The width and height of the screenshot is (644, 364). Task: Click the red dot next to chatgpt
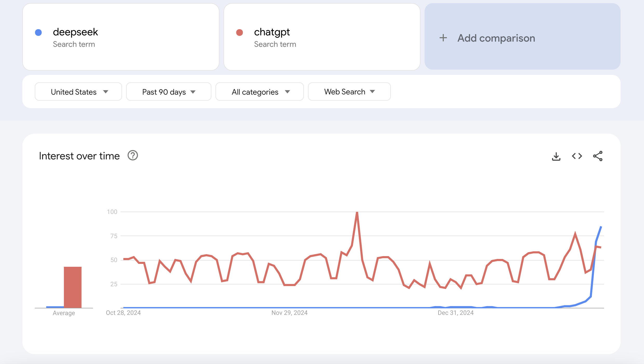[x=239, y=32]
